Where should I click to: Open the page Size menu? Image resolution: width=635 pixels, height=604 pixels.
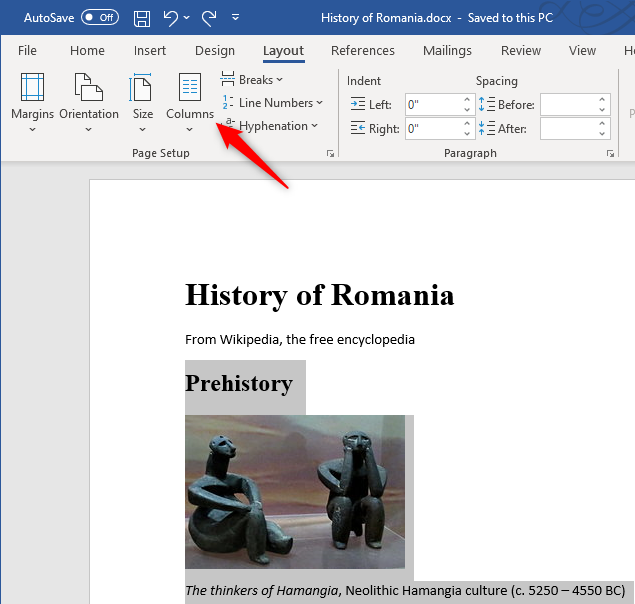pyautogui.click(x=143, y=103)
